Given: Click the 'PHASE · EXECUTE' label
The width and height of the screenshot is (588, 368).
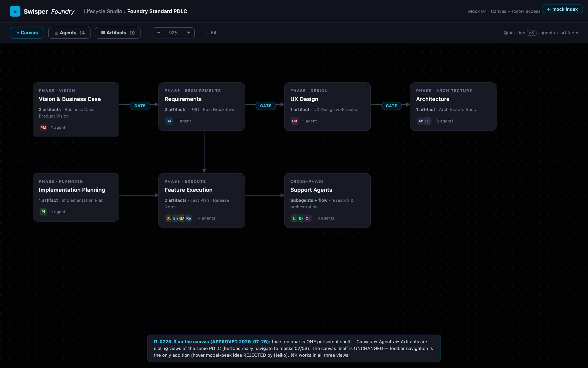Looking at the screenshot, I should coord(185,181).
